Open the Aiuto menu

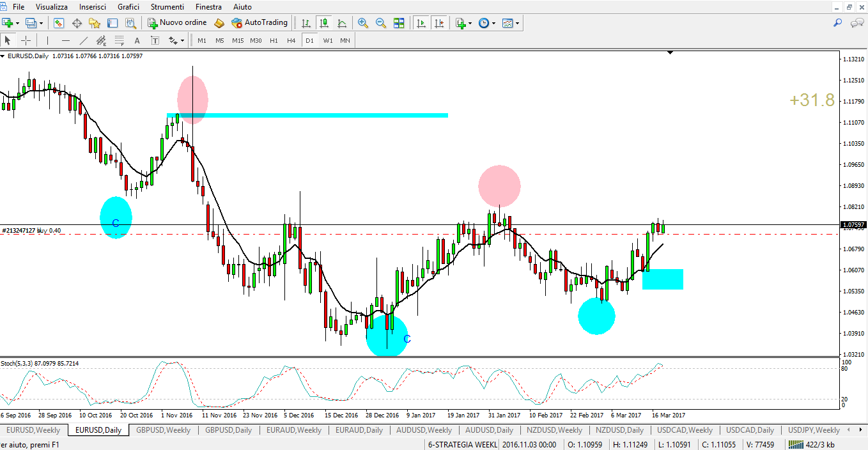click(242, 6)
